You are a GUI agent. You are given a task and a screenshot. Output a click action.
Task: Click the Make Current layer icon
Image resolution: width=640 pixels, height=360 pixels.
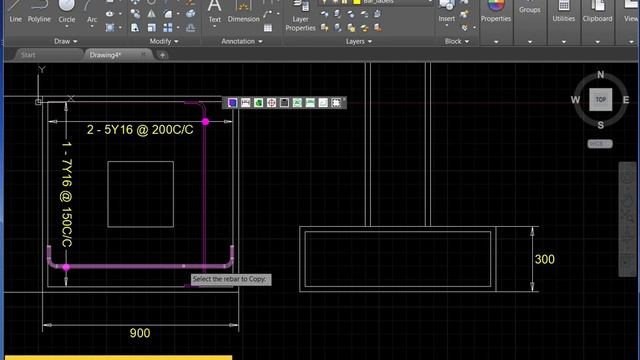click(377, 14)
